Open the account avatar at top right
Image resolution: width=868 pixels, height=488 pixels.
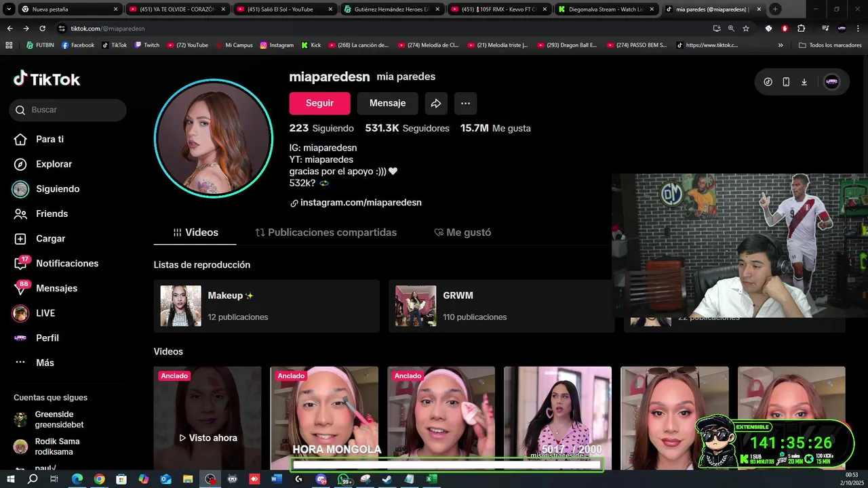coord(831,82)
